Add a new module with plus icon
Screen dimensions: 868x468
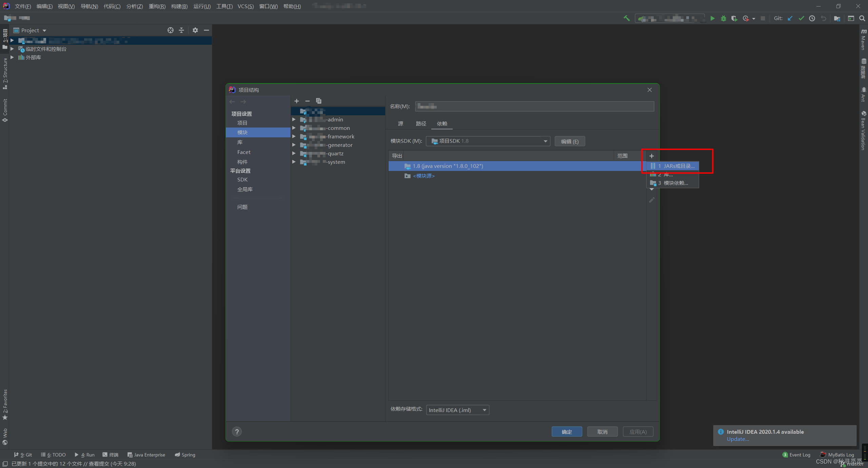[297, 101]
